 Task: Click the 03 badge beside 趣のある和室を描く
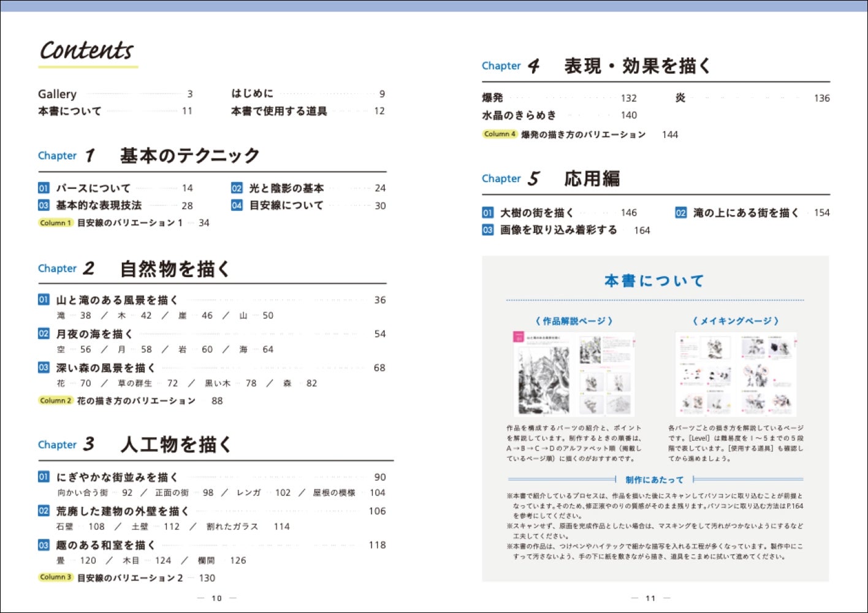[x=44, y=544]
